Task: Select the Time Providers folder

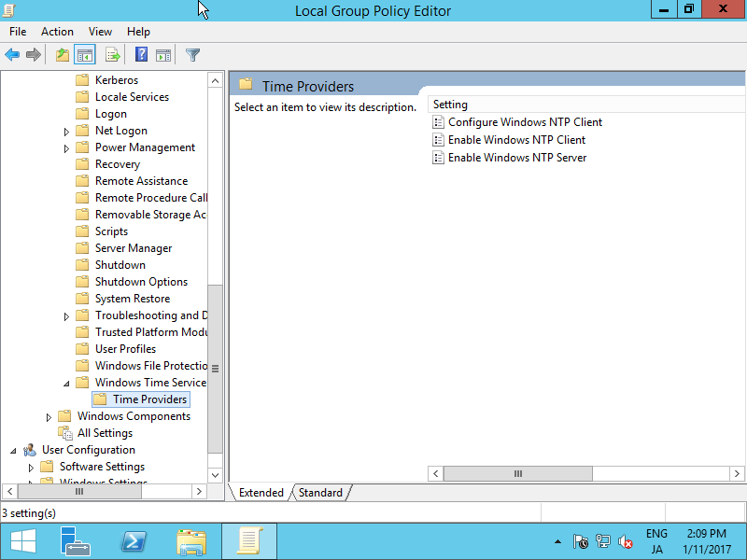Action: pos(149,399)
